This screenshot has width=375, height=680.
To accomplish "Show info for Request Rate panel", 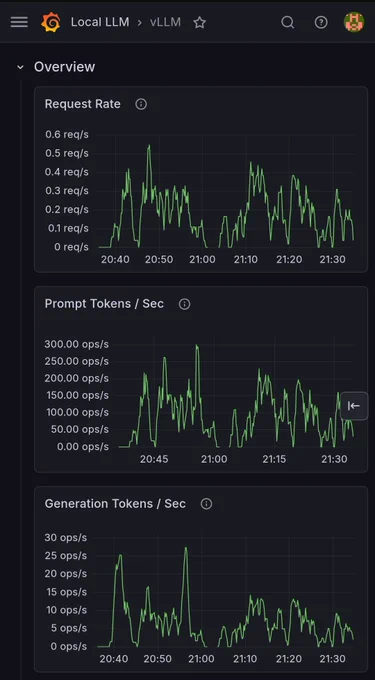I will coord(141,104).
